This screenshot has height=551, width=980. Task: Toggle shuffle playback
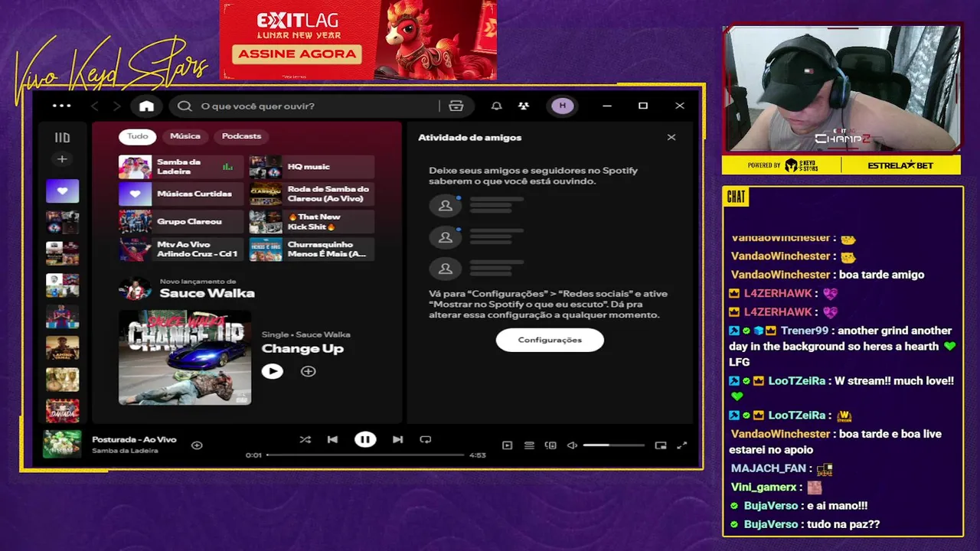pos(305,439)
